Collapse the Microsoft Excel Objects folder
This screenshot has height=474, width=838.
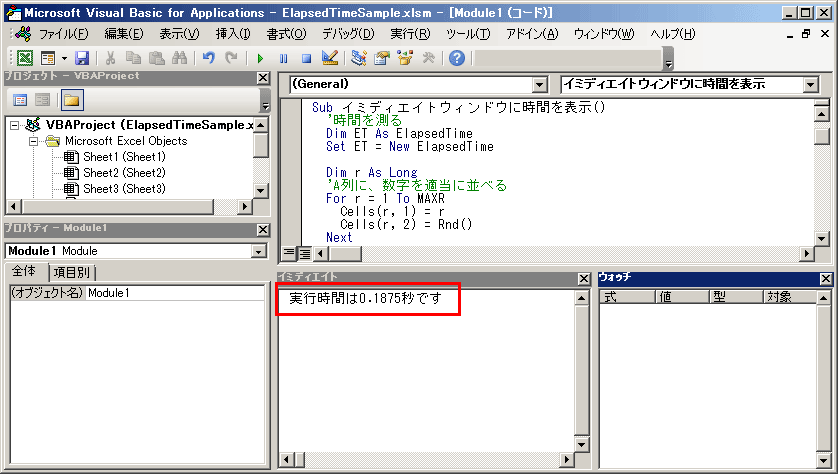[33, 142]
